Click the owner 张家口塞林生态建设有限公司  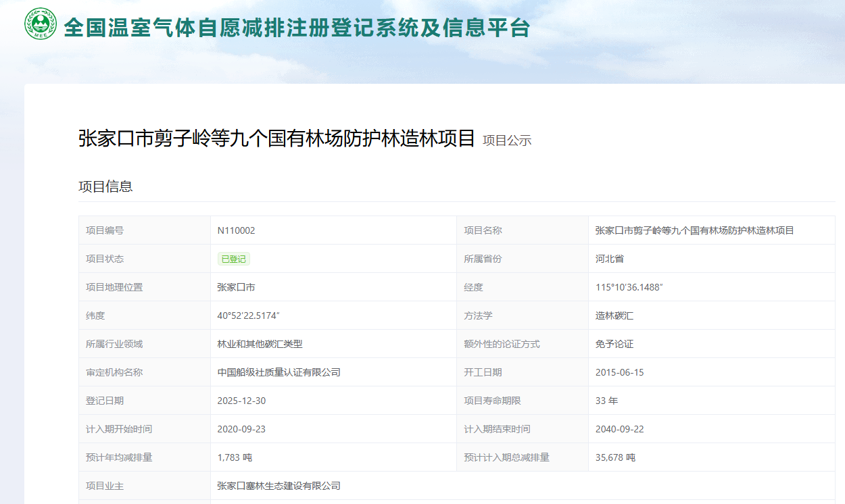click(279, 486)
